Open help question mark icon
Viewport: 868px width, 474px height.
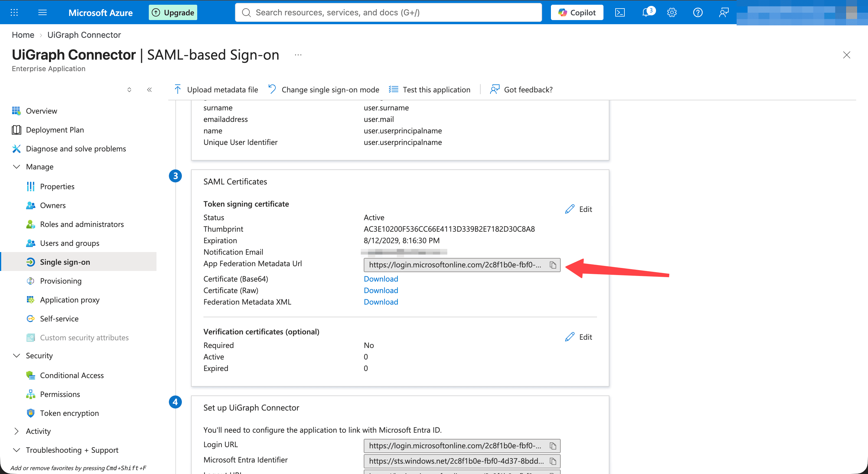tap(697, 12)
